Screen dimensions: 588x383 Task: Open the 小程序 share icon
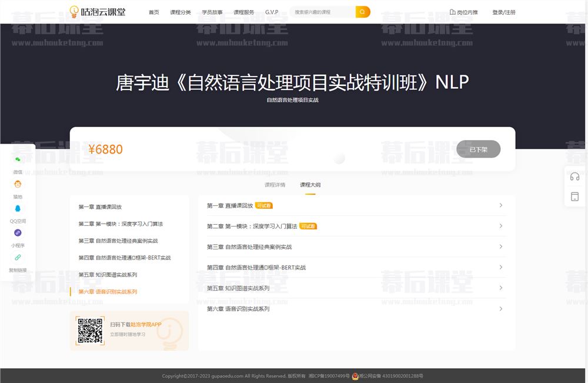coord(18,233)
